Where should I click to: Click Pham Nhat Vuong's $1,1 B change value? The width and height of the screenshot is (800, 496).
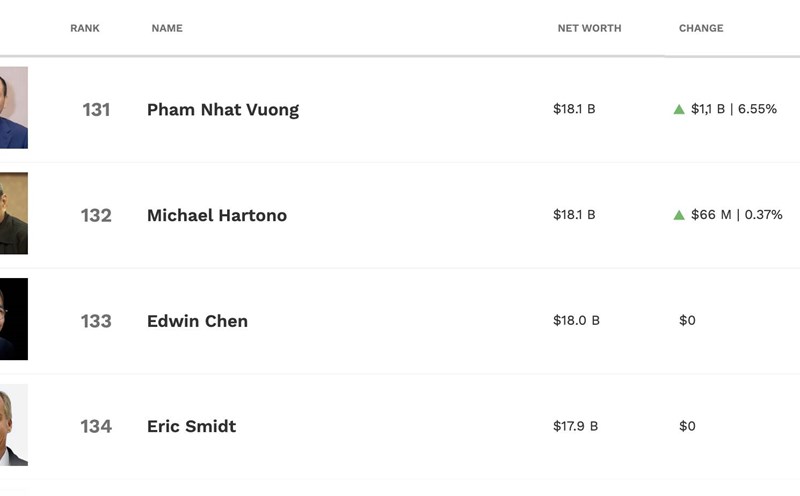tap(708, 109)
